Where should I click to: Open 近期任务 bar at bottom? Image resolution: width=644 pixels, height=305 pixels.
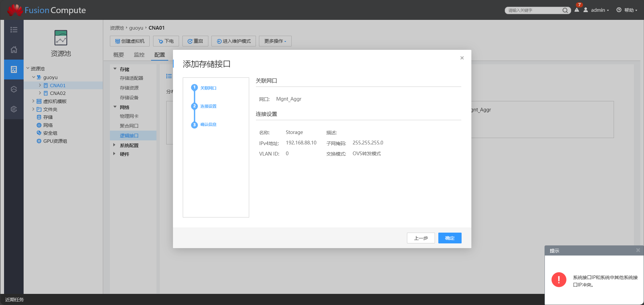coord(14,300)
